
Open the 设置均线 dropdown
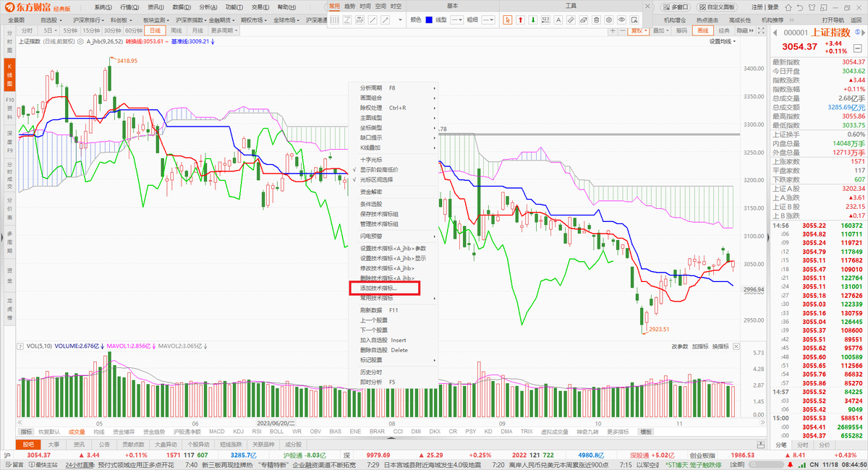(723, 41)
